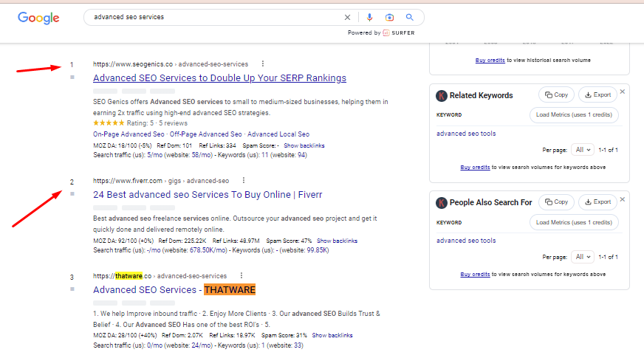Click the K logo in Related Keywords
Image resolution: width=644 pixels, height=358 pixels.
point(442,96)
